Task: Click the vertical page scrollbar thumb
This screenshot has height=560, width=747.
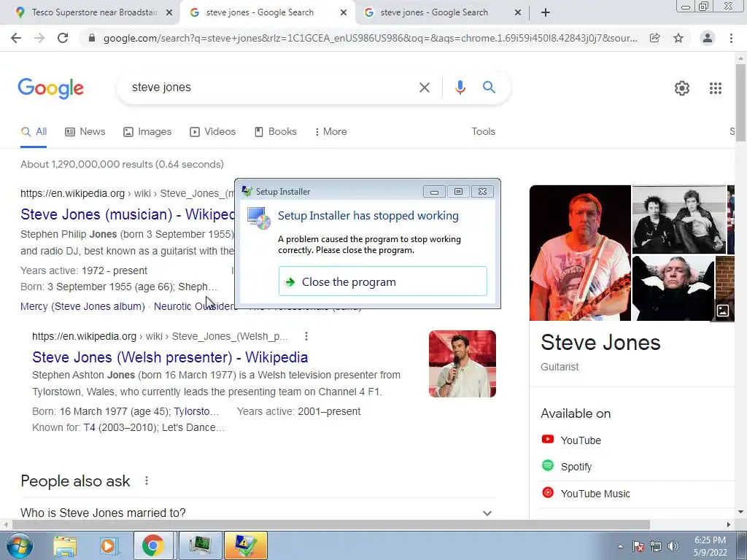Action: 740,102
